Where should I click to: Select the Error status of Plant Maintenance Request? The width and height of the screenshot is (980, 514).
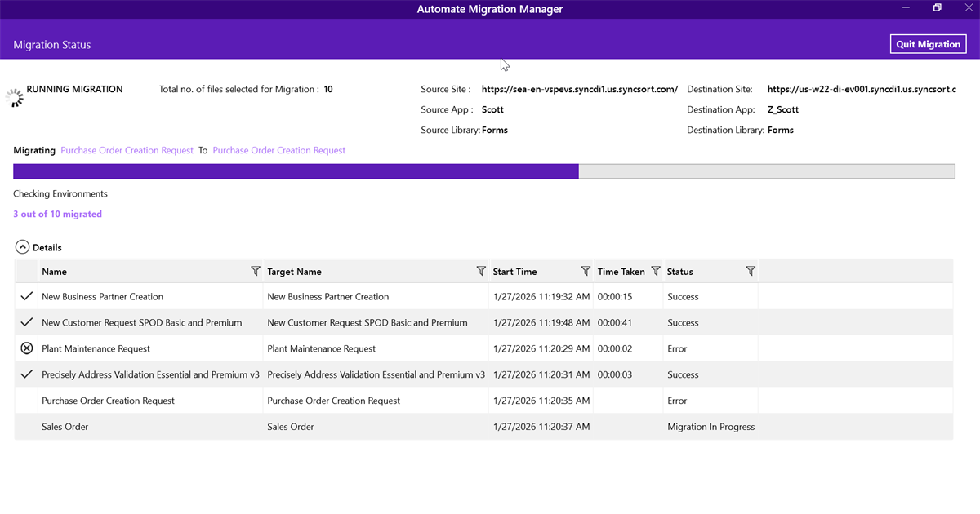coord(677,348)
